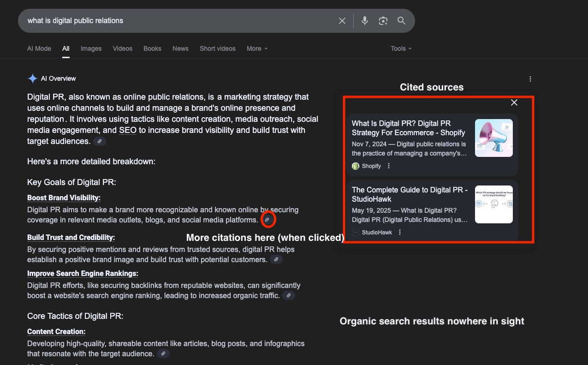The height and width of the screenshot is (365, 588).
Task: Open Shopify result three-dot menu
Action: pyautogui.click(x=389, y=166)
